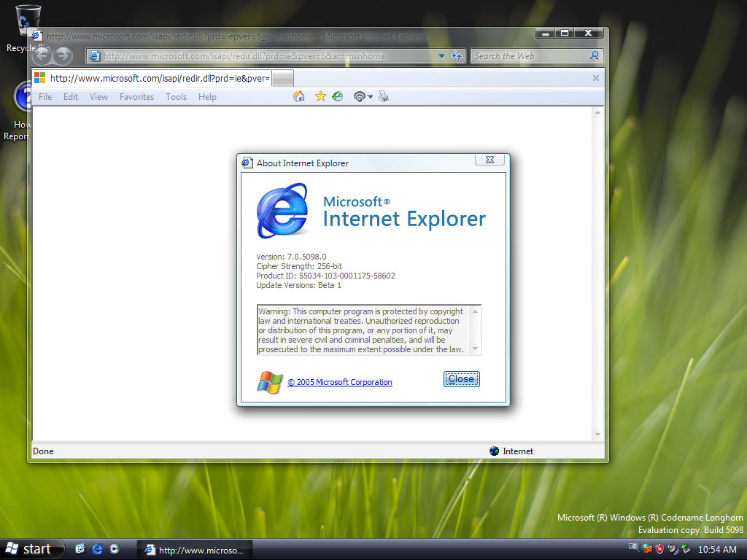This screenshot has height=560, width=747.
Task: Click the red security shield tray icon
Action: coord(659,549)
